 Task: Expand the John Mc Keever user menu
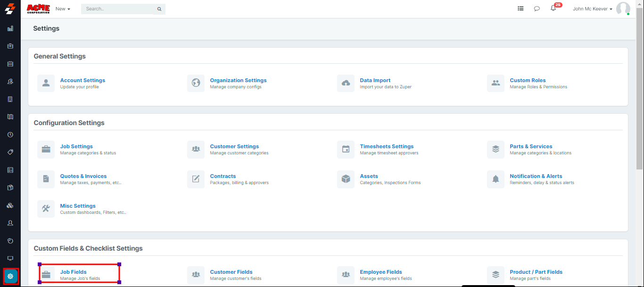point(592,9)
